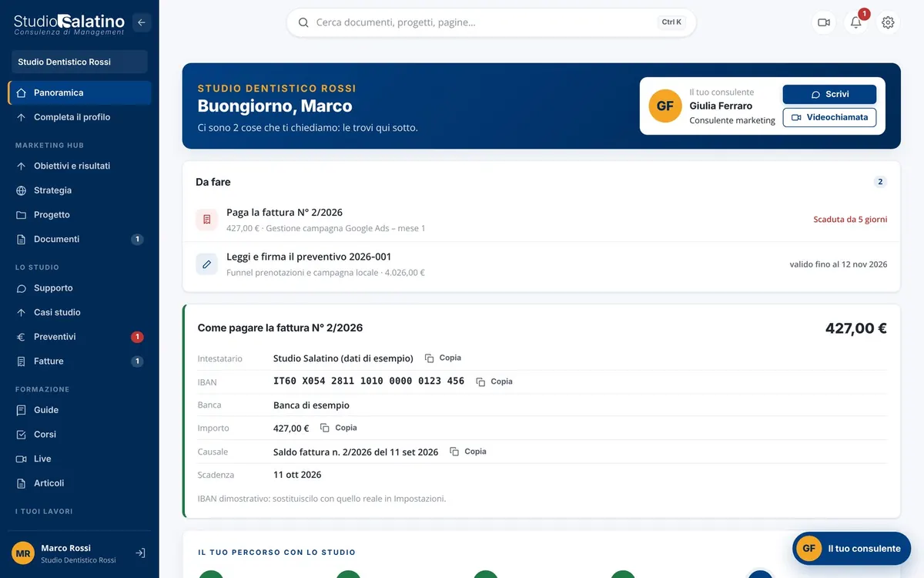Click the Studio Salatino logo
This screenshot has height=578, width=924.
(69, 24)
